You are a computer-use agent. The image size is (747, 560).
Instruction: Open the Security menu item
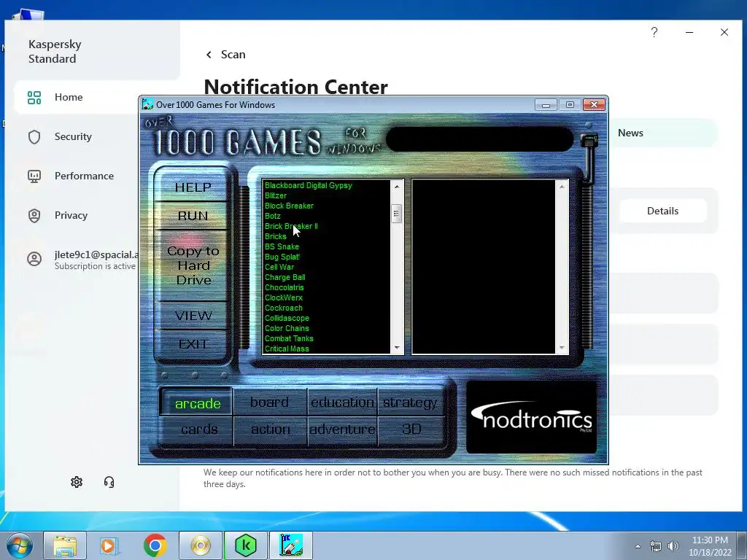(x=73, y=136)
